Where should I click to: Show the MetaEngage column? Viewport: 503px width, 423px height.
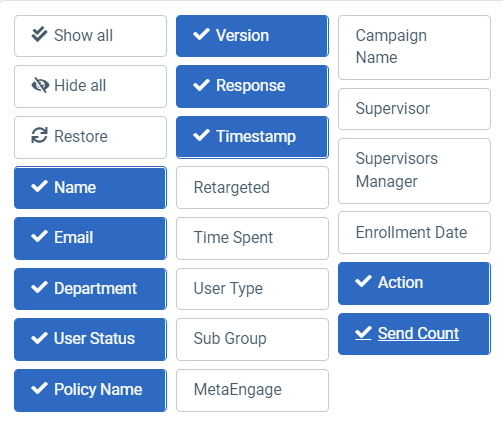tap(252, 390)
